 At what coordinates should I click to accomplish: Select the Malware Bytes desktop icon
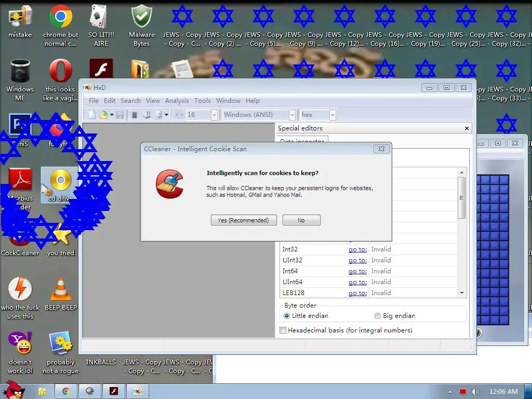141,25
